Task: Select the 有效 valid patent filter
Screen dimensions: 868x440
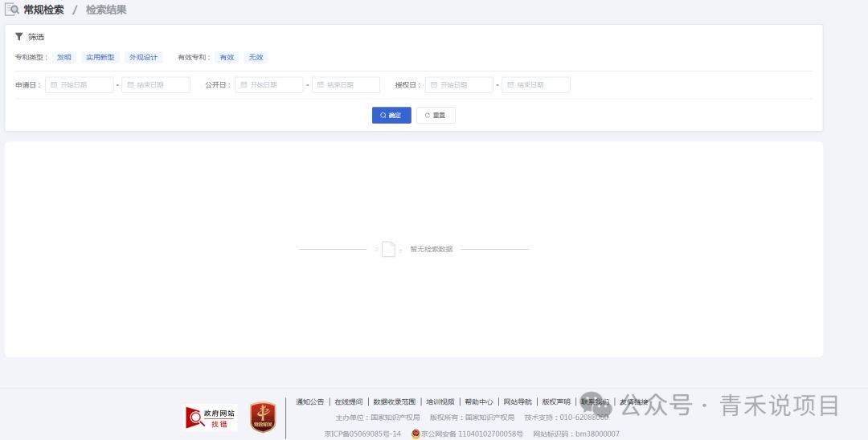Action: [227, 58]
